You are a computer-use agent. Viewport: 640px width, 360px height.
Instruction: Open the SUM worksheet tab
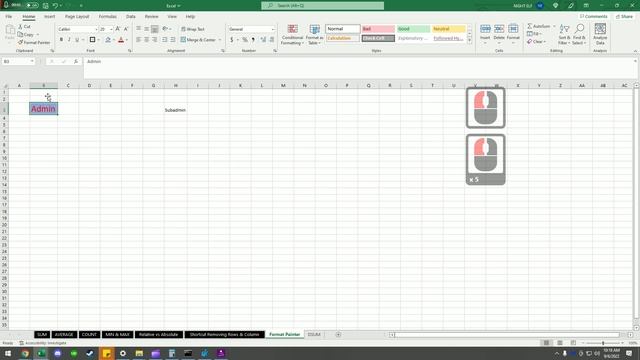pyautogui.click(x=42, y=335)
